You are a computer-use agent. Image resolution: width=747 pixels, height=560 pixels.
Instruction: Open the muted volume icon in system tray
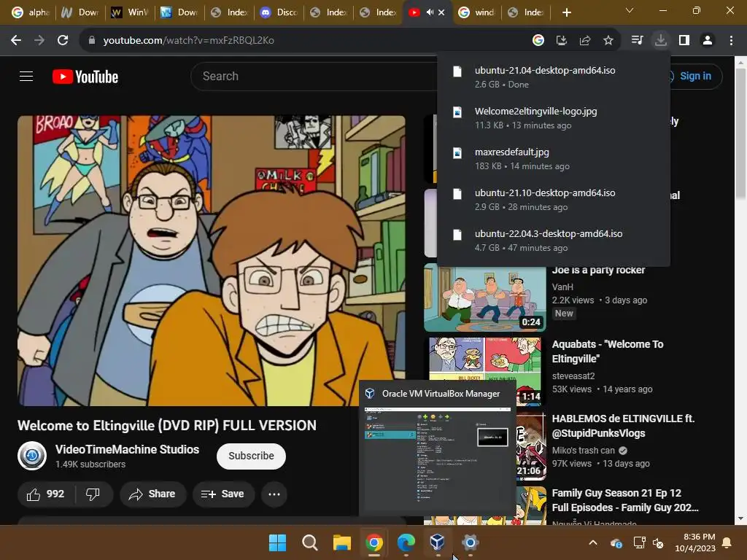coord(658,542)
